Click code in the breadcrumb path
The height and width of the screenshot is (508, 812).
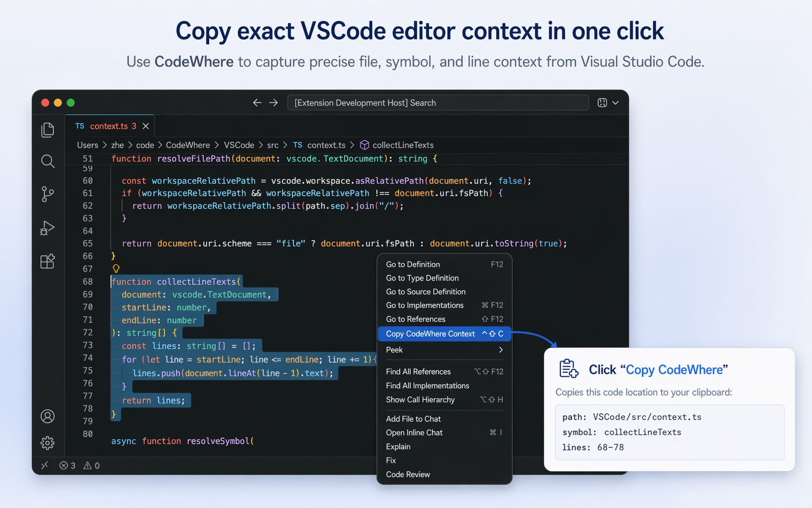point(145,145)
